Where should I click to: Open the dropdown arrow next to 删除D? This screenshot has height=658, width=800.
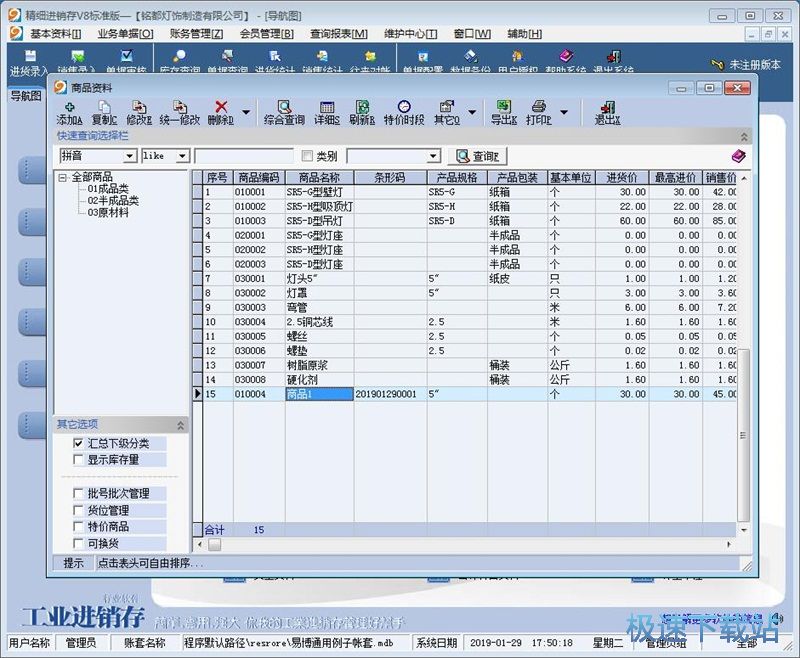(x=246, y=112)
